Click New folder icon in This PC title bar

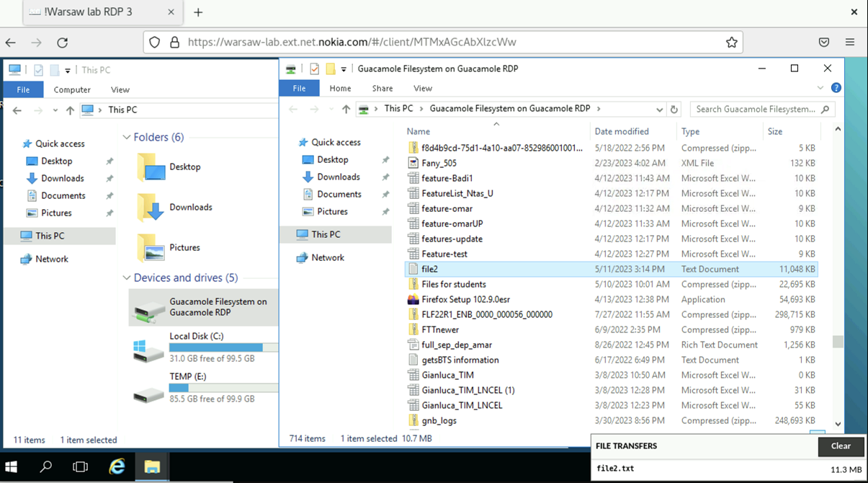[x=55, y=70]
